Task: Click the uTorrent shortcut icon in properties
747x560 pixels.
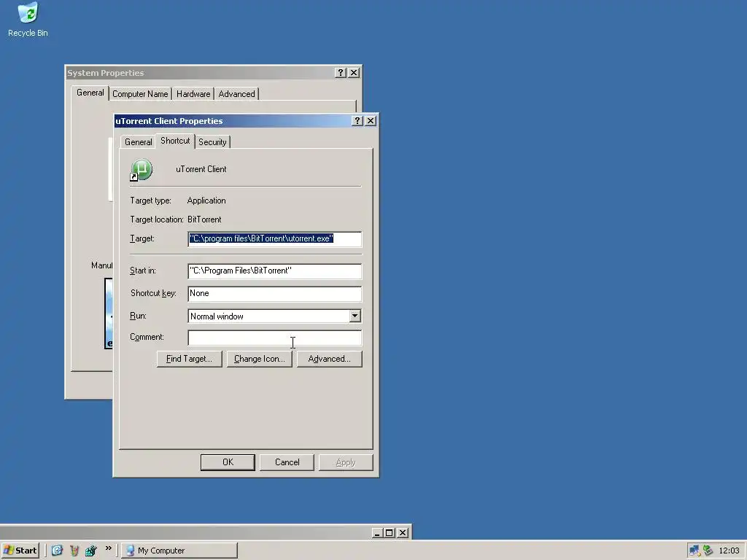Action: pos(142,170)
